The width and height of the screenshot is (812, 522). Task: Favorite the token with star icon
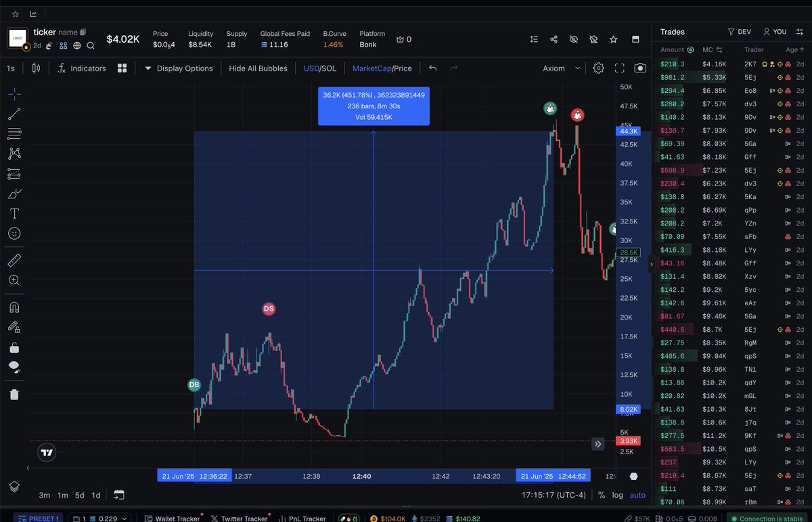pyautogui.click(x=613, y=39)
